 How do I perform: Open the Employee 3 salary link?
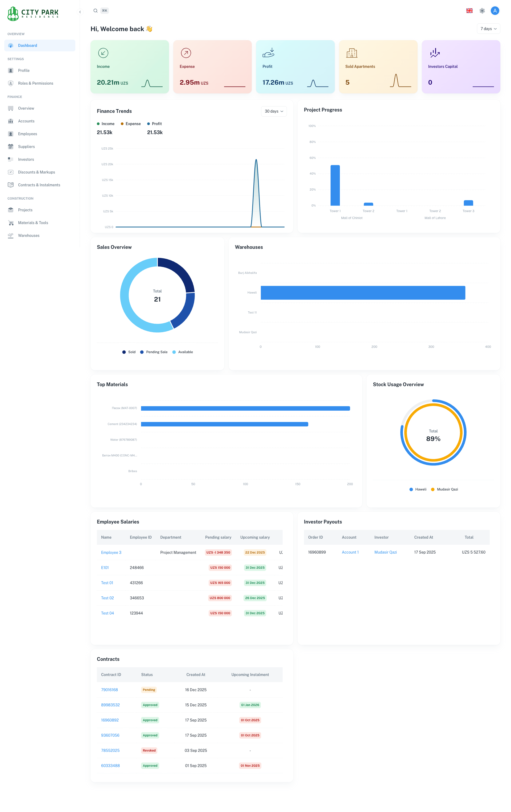pos(111,552)
